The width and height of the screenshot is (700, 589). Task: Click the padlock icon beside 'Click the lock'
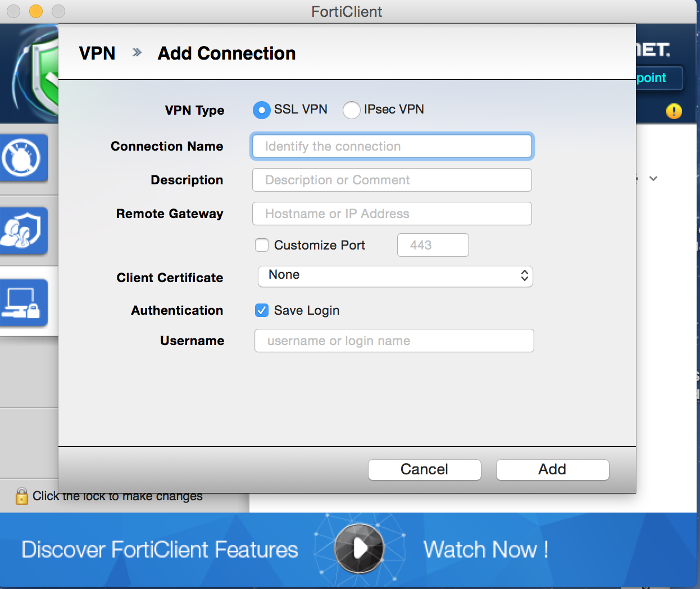(21, 496)
